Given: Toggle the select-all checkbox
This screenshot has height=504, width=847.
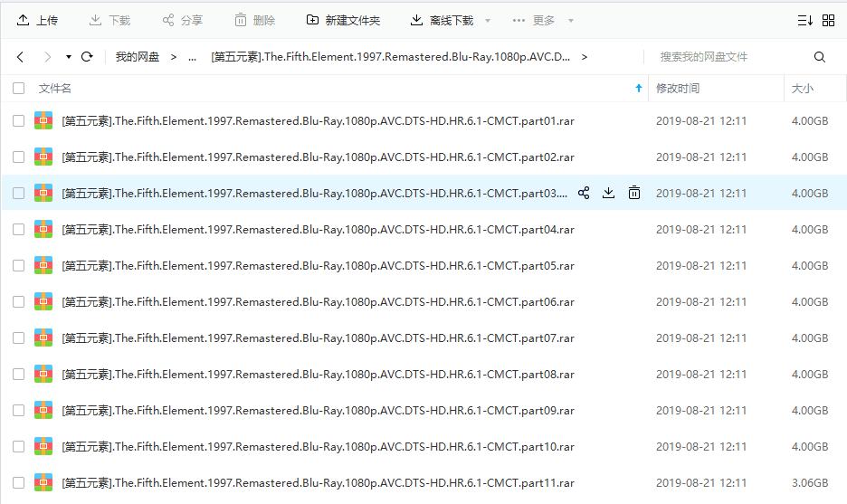Looking at the screenshot, I should [19, 88].
